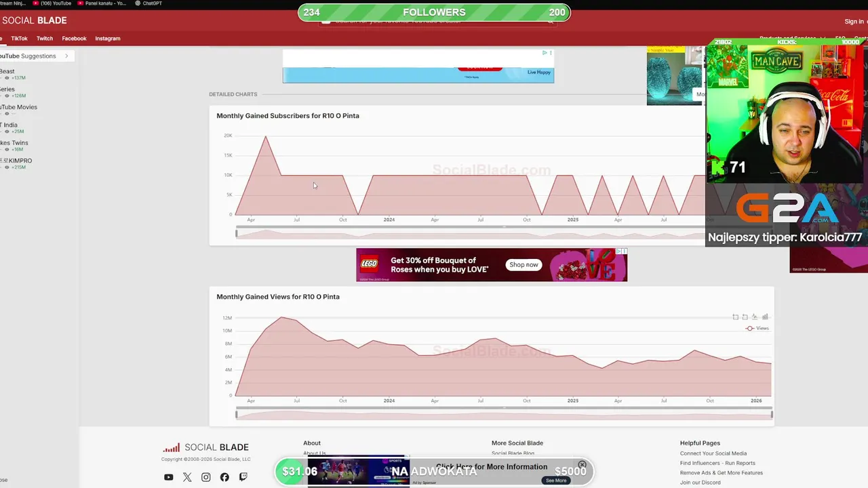Click the 20K peak on subscribers chart
868x488 pixels.
click(x=265, y=136)
